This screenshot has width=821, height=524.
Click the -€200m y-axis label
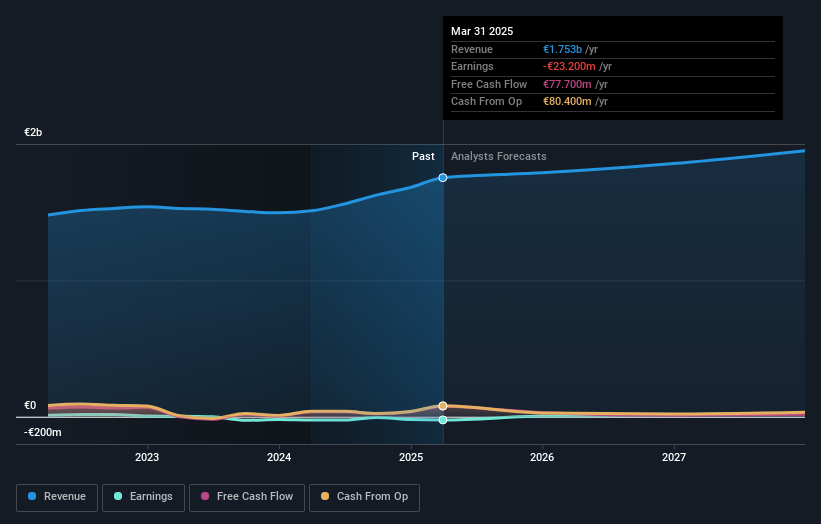(42, 432)
